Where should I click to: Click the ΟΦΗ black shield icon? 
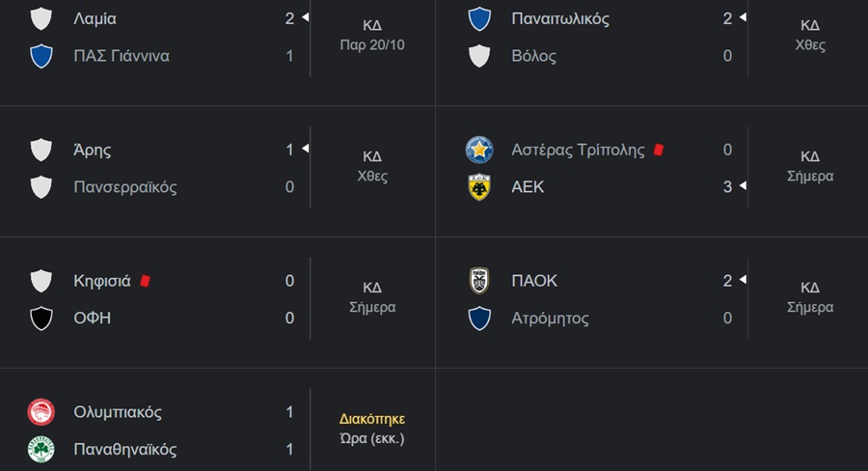point(41,319)
